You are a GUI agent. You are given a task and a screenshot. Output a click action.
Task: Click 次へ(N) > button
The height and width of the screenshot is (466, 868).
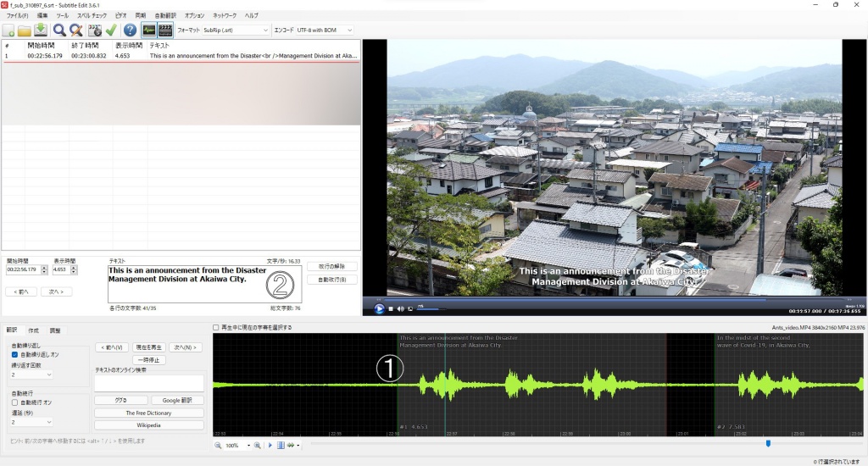pos(186,347)
